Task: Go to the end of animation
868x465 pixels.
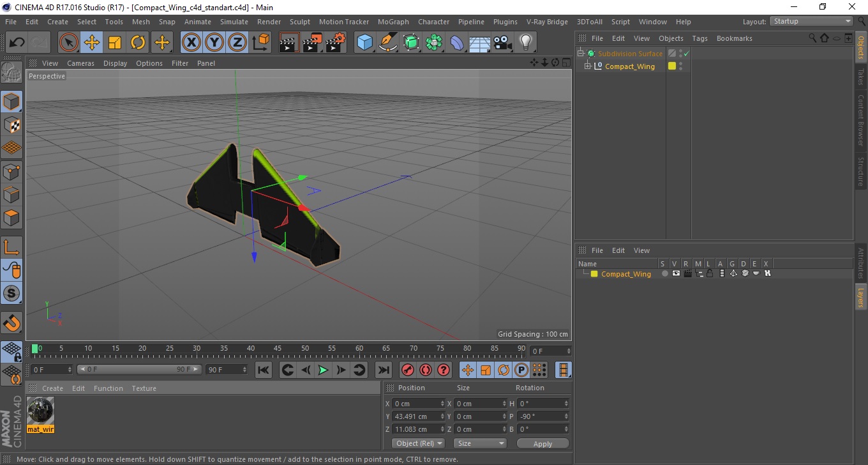Action: 383,370
